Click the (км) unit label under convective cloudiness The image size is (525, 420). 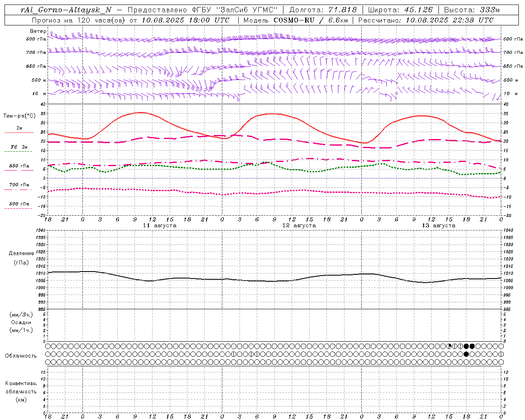pos(21,399)
